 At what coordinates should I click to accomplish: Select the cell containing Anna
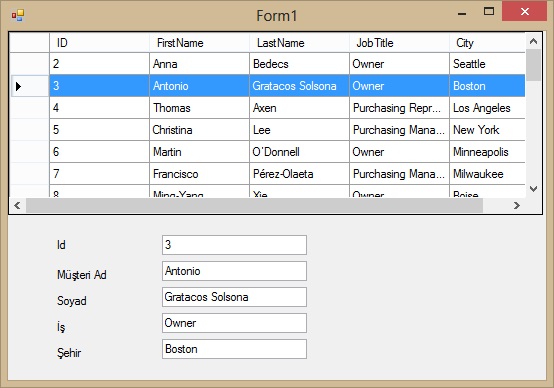click(x=199, y=64)
